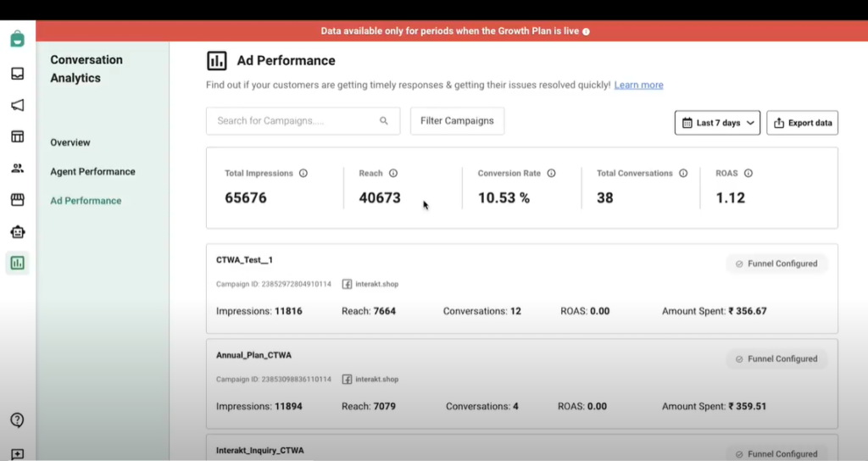Click Funnel Configured badge for CTWA_Test__1
This screenshot has height=461, width=868.
(x=776, y=264)
